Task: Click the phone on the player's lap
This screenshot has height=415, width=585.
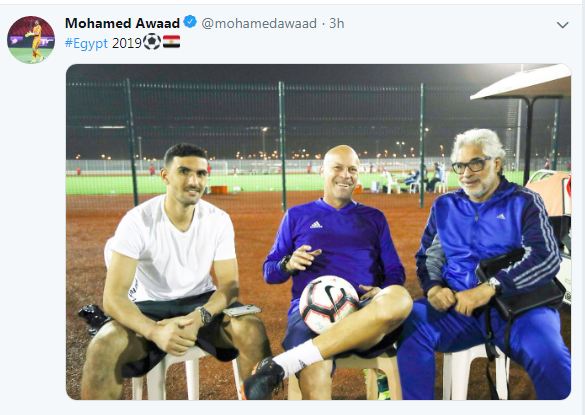Action: pyautogui.click(x=241, y=310)
